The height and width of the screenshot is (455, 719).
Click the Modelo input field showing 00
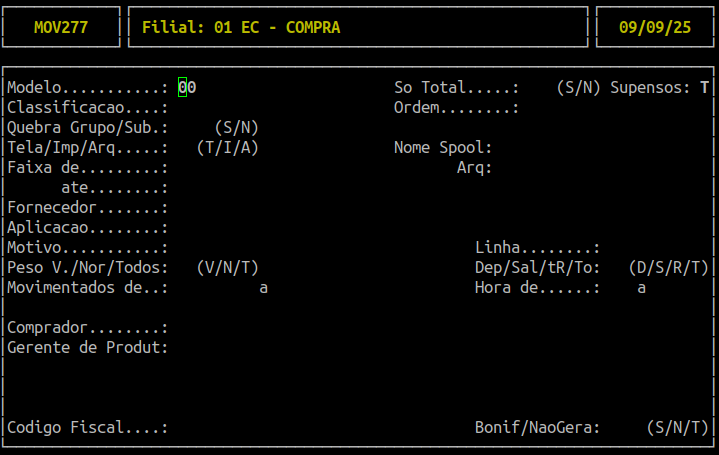(187, 88)
